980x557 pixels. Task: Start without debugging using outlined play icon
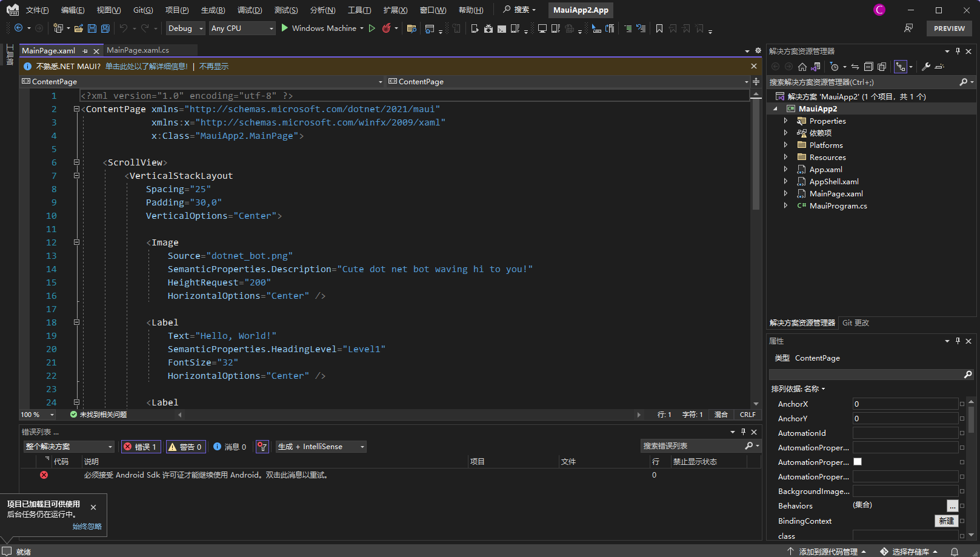(372, 28)
